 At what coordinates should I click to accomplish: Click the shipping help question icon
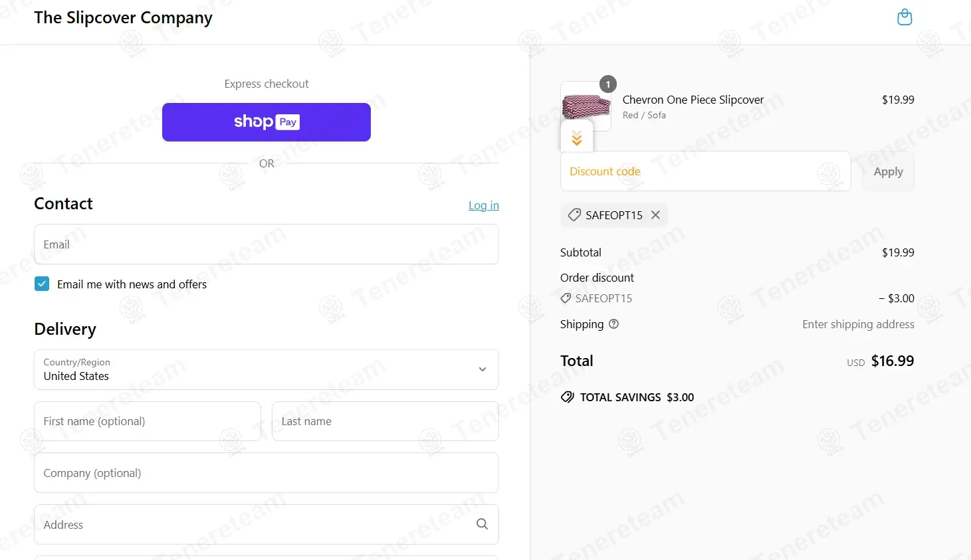[614, 324]
